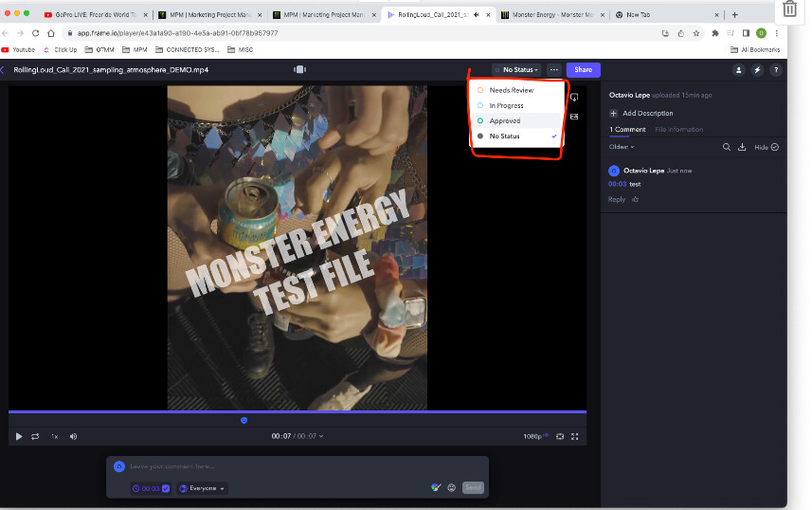Open the MISC bookmarks folder
Viewport: 812px width, 510px height.
(241, 49)
